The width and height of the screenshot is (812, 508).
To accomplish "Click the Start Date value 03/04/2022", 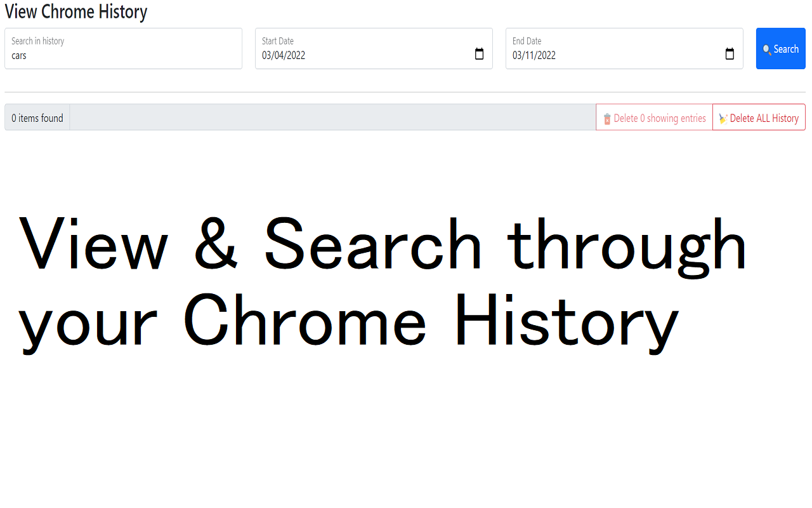I will [284, 55].
